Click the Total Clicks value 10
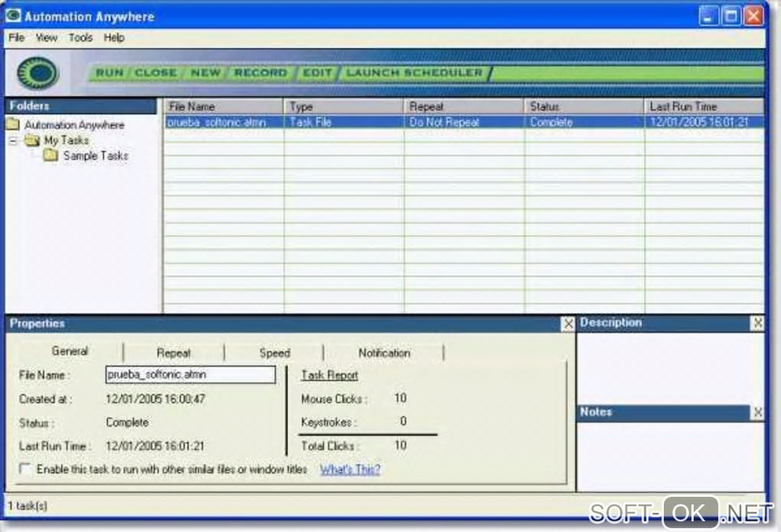This screenshot has width=781, height=532. click(400, 446)
